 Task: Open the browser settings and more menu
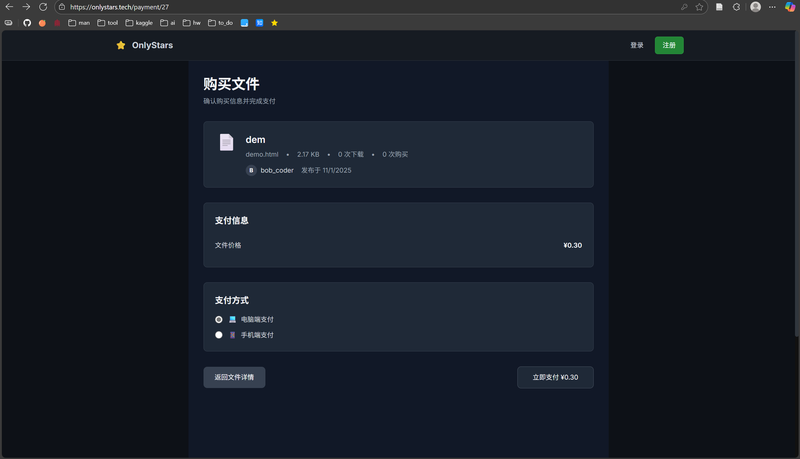point(772,7)
